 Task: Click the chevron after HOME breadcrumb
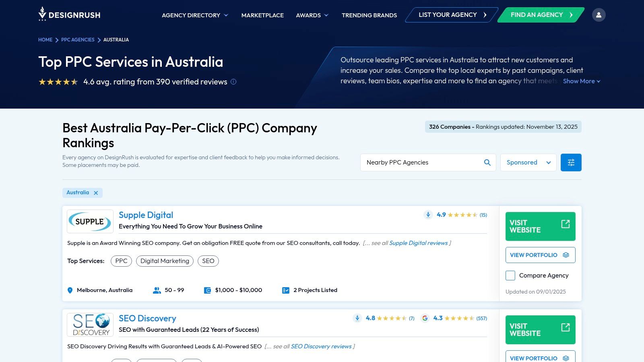[57, 40]
